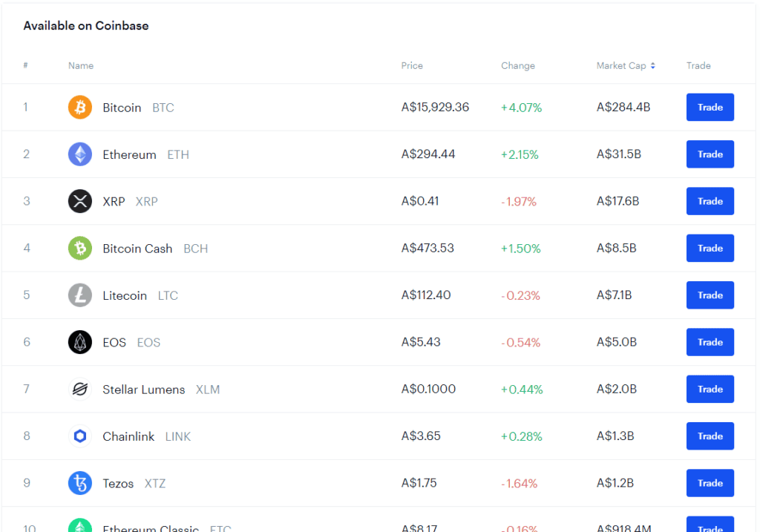Screen dimensions: 760x532
Task: Click the orange Bitcoin coin icon
Action: pyautogui.click(x=80, y=107)
